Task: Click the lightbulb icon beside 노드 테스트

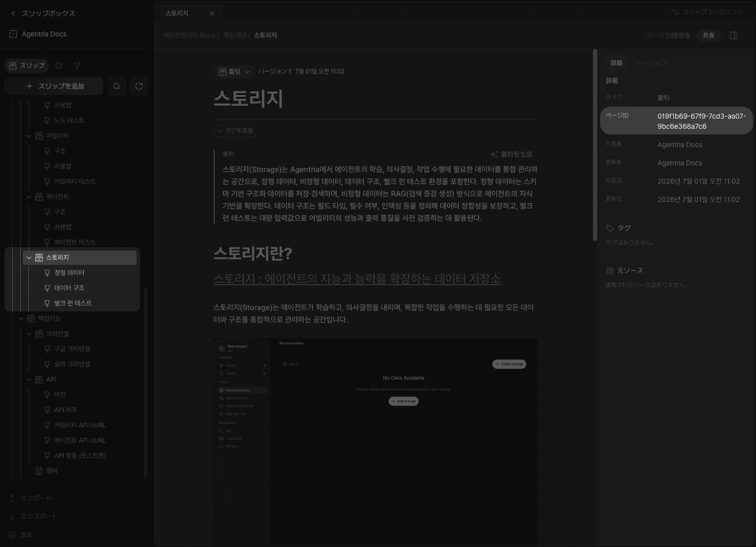Action: tap(47, 120)
